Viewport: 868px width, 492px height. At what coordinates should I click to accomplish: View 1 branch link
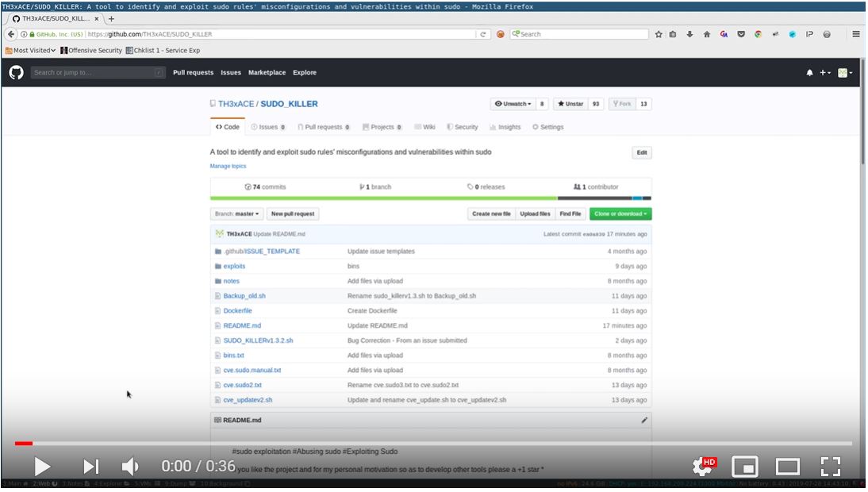coord(375,187)
